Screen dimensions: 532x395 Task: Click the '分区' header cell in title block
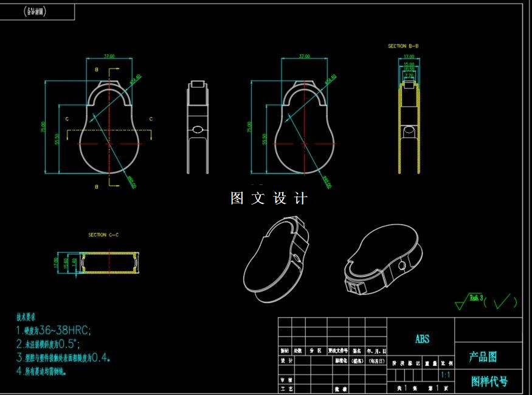click(x=316, y=351)
